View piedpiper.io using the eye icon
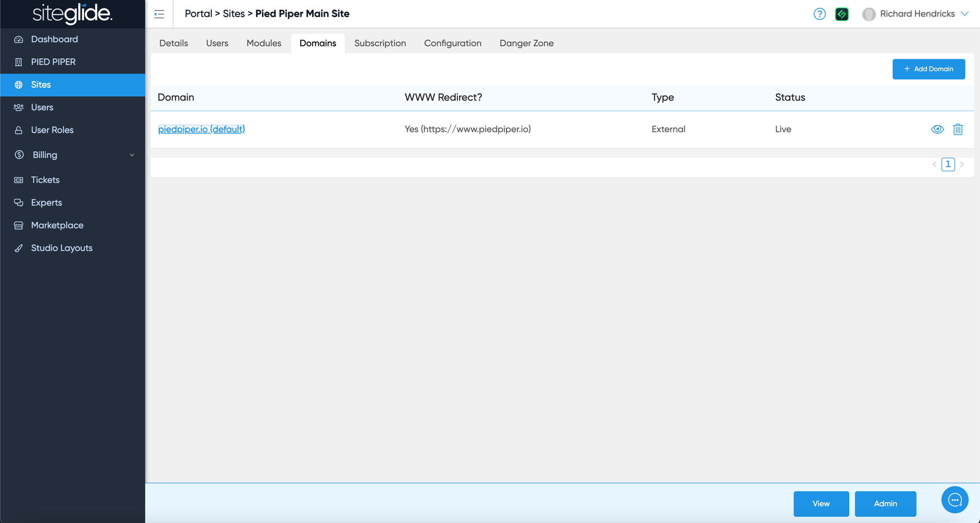 point(937,129)
